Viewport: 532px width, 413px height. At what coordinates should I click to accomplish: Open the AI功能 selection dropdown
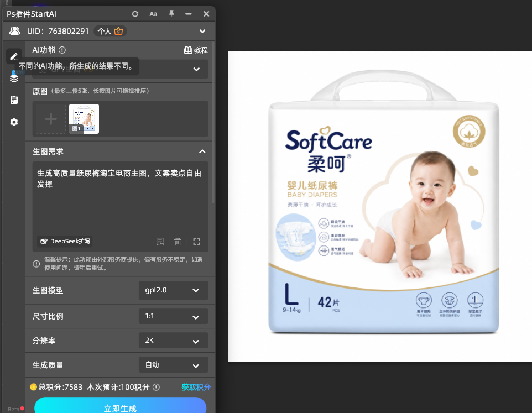[121, 69]
